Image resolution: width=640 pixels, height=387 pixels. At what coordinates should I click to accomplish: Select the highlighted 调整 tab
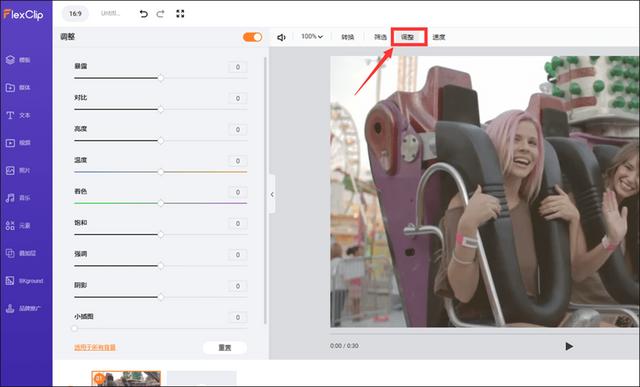[x=408, y=37]
